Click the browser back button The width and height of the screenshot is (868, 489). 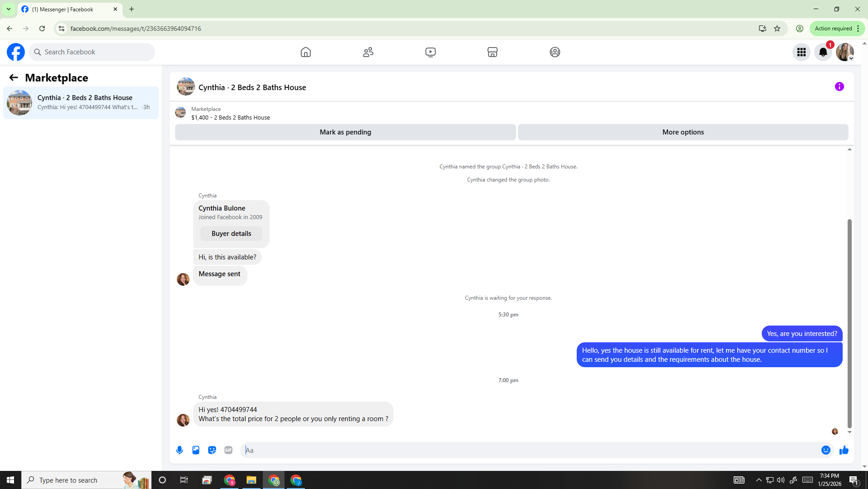pyautogui.click(x=9, y=29)
